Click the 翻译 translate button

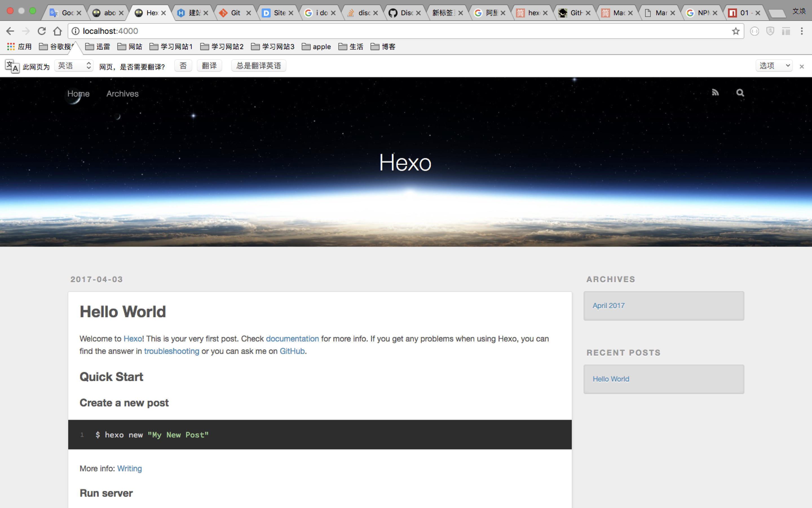(x=209, y=65)
